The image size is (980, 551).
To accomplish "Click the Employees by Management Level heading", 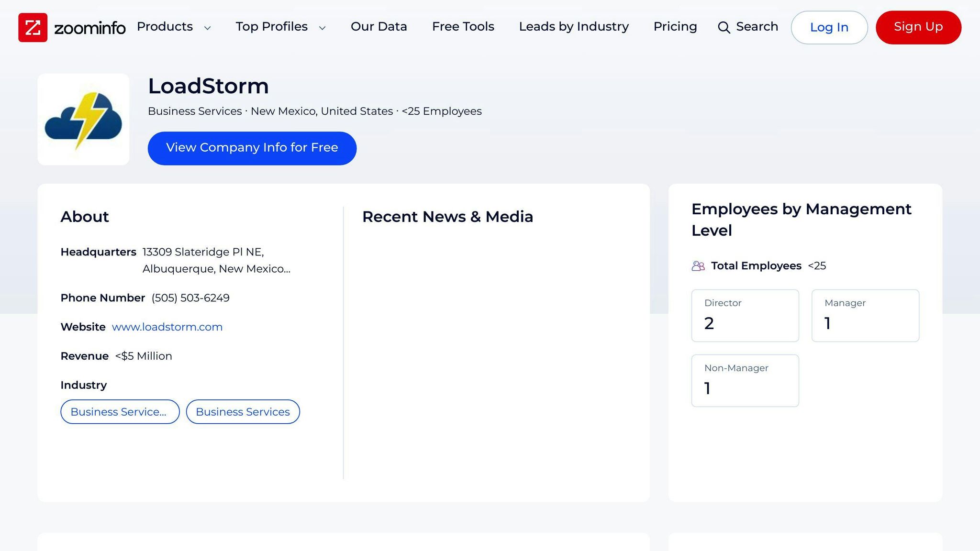I will (x=802, y=220).
